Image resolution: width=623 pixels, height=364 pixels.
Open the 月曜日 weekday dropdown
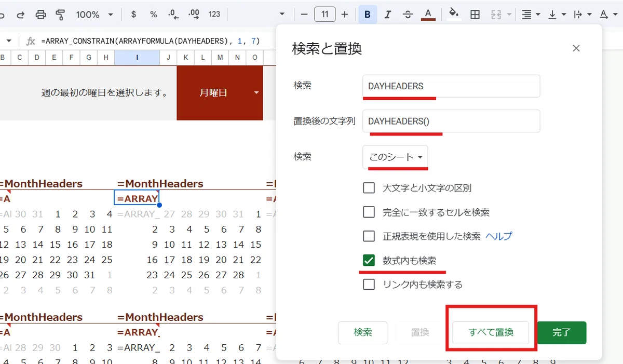point(256,93)
